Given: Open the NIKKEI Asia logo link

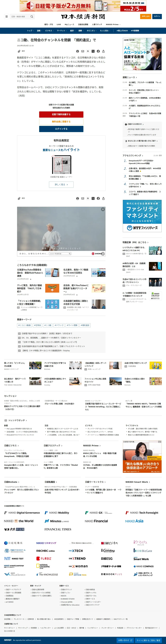Looking at the screenshot, I should click(134, 521).
